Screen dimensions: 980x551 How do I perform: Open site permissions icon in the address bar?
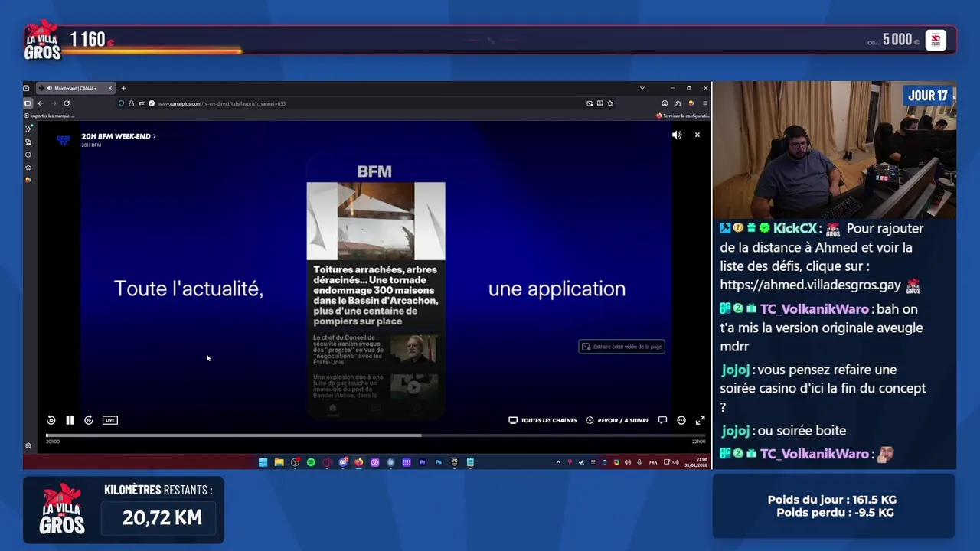[x=142, y=103]
